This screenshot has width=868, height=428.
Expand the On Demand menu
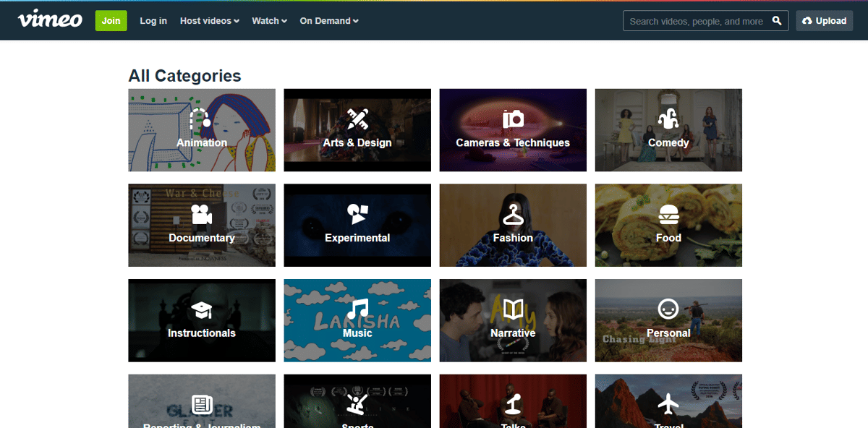click(x=329, y=21)
